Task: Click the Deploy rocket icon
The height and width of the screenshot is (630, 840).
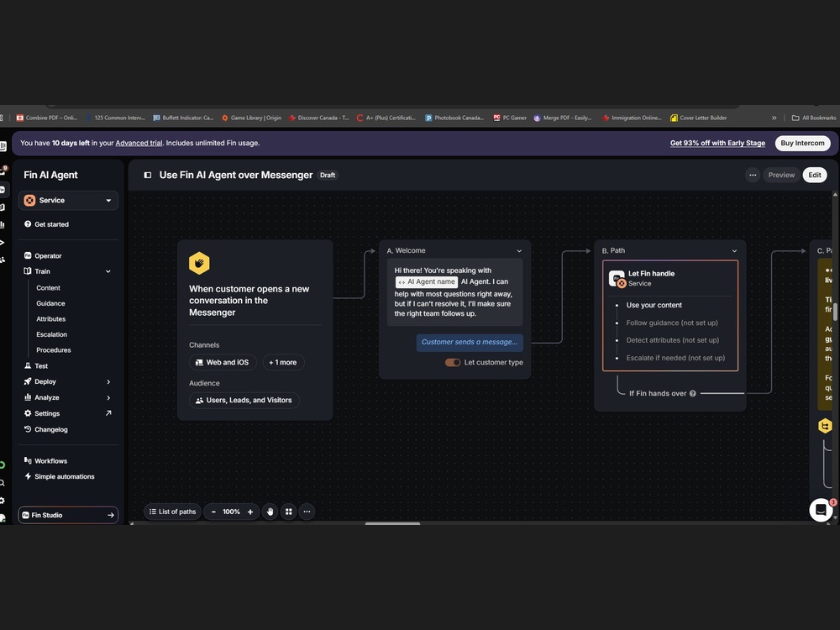Action: click(28, 381)
